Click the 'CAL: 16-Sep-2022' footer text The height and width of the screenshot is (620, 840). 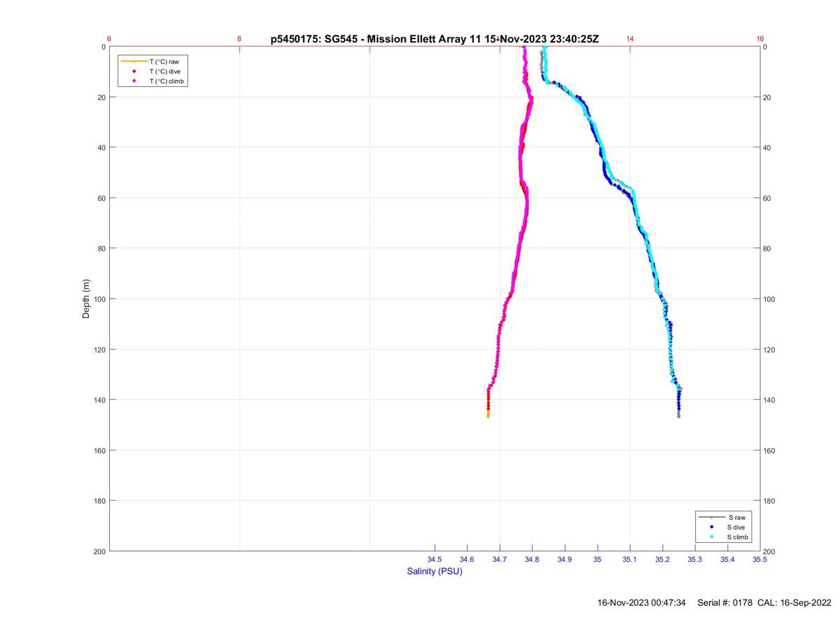pyautogui.click(x=794, y=602)
